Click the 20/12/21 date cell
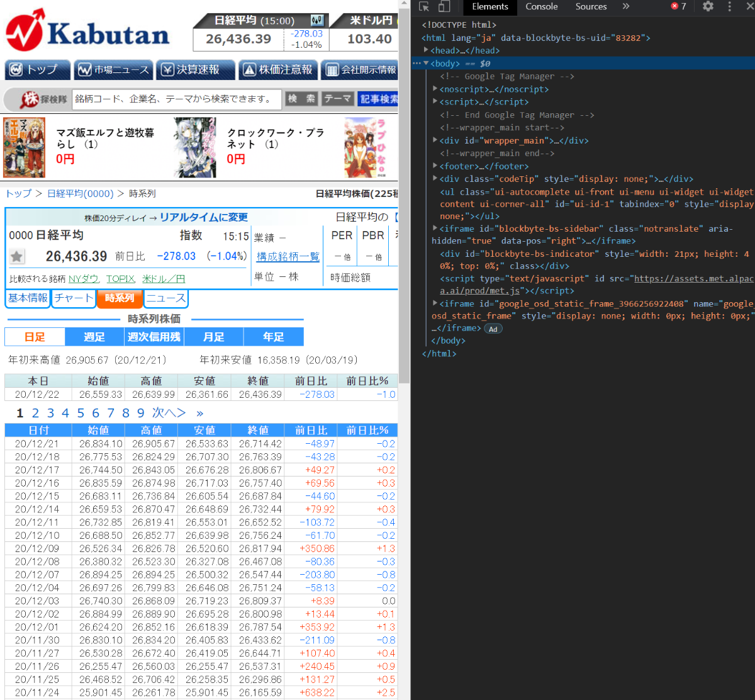Viewport: 755px width, 700px height. 37,444
